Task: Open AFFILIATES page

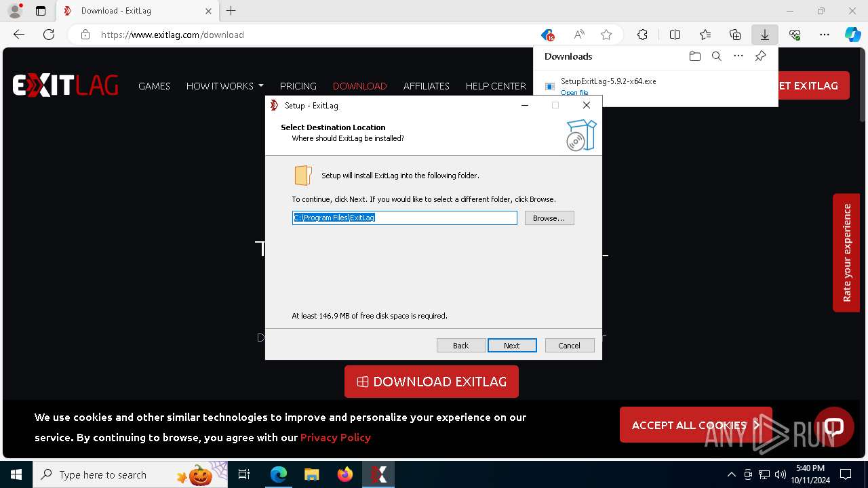Action: click(x=427, y=86)
